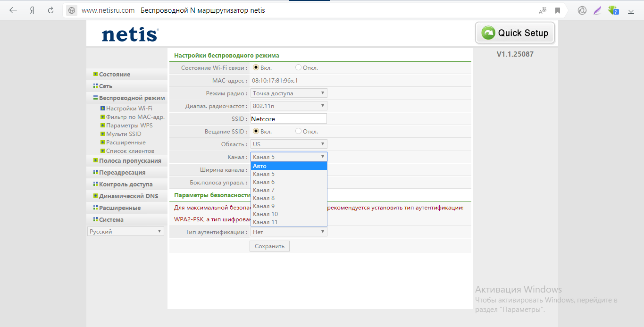Choose Канал 9 in the channel list

pyautogui.click(x=289, y=206)
